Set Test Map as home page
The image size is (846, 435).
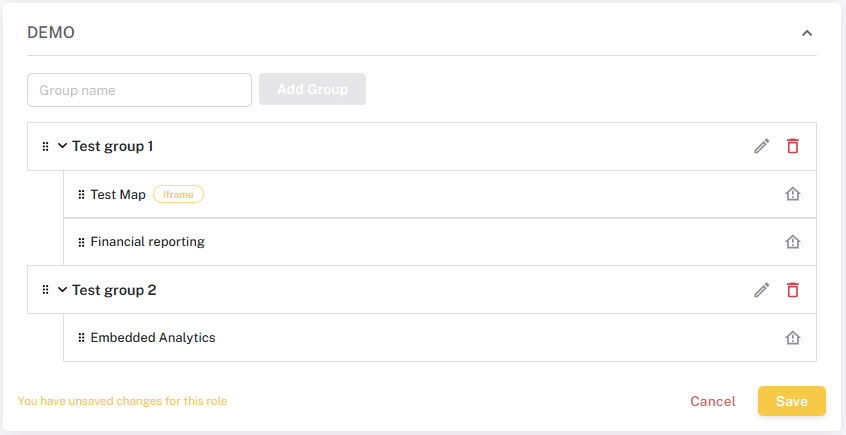(793, 194)
